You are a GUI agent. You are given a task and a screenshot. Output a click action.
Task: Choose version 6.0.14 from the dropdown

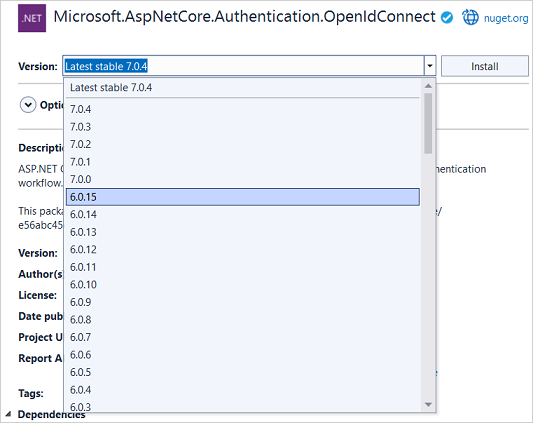tap(243, 215)
